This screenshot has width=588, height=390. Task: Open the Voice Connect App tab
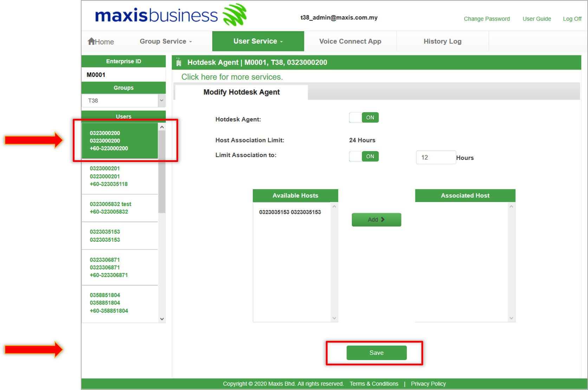[350, 41]
